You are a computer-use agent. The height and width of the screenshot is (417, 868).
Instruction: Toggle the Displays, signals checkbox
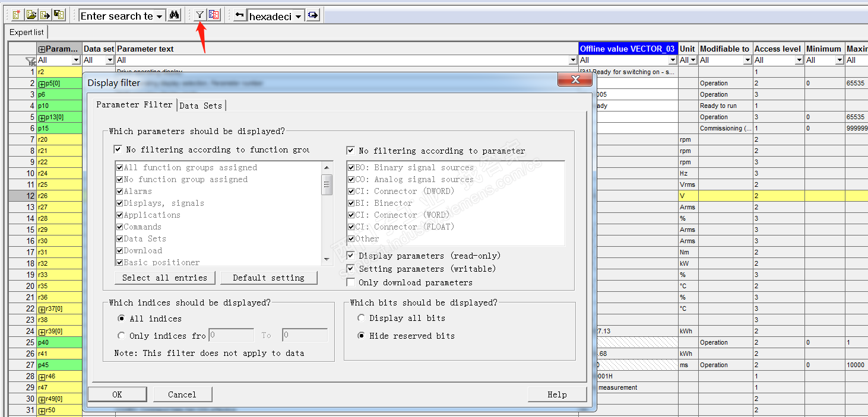(120, 203)
